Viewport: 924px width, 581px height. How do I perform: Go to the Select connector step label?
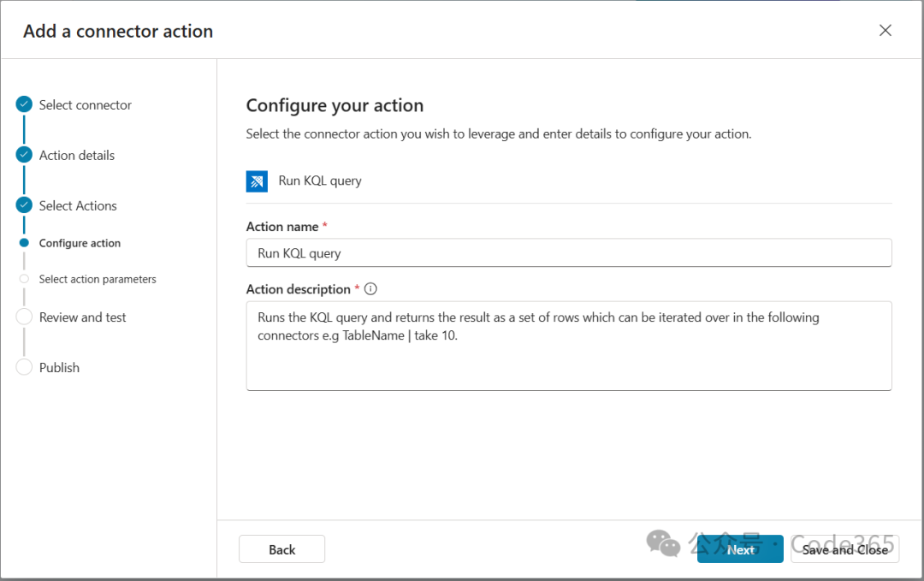click(86, 104)
